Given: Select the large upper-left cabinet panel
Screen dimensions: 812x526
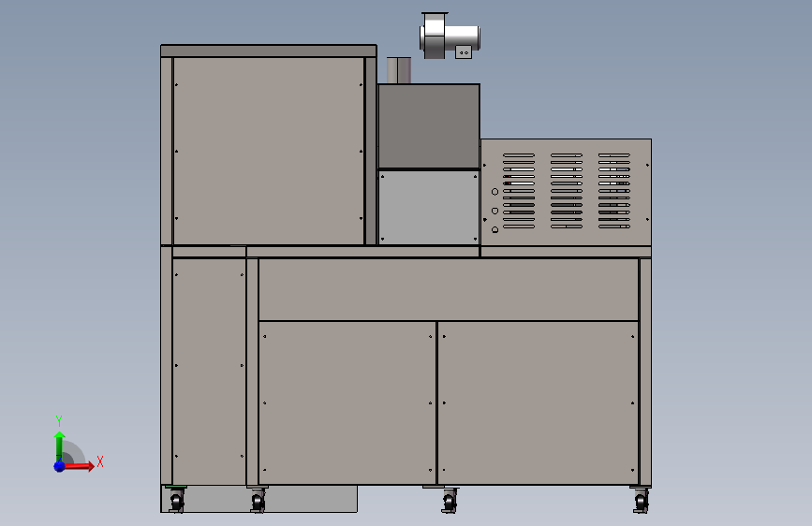Looking at the screenshot, I should 268,151.
